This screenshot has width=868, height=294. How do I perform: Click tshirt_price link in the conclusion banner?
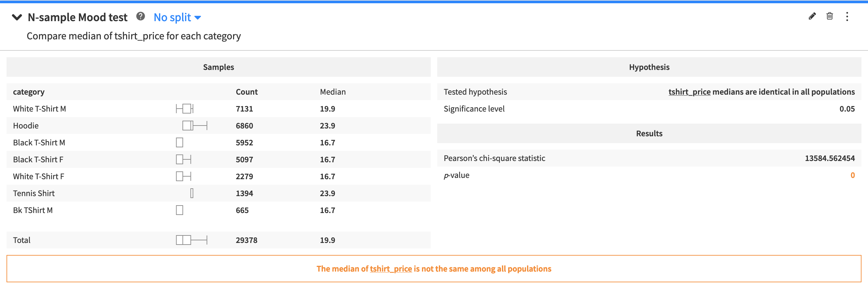(x=390, y=269)
